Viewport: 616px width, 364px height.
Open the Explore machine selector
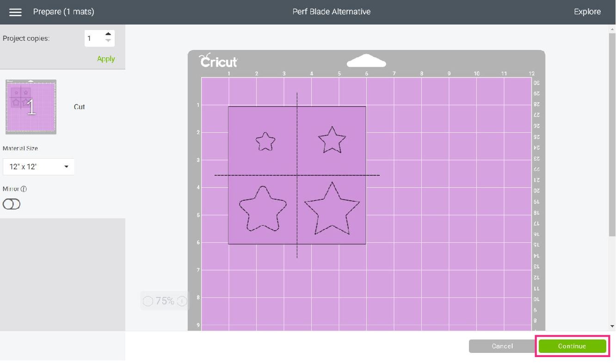click(587, 12)
